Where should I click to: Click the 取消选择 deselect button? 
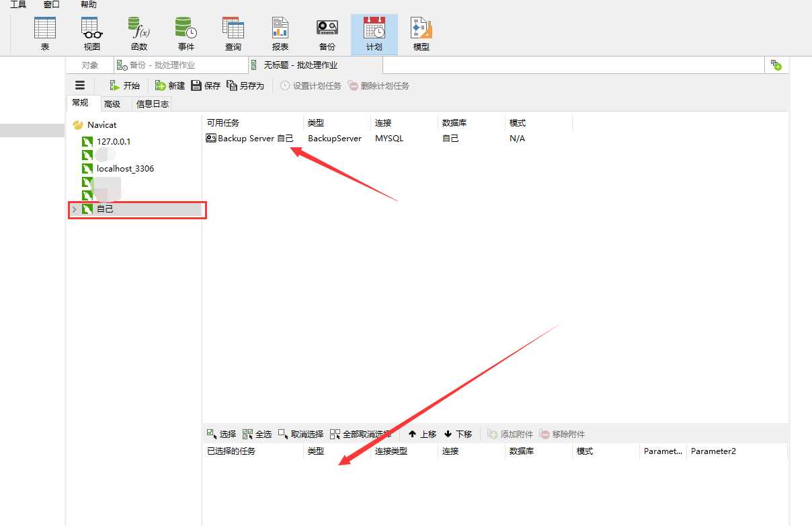point(300,434)
